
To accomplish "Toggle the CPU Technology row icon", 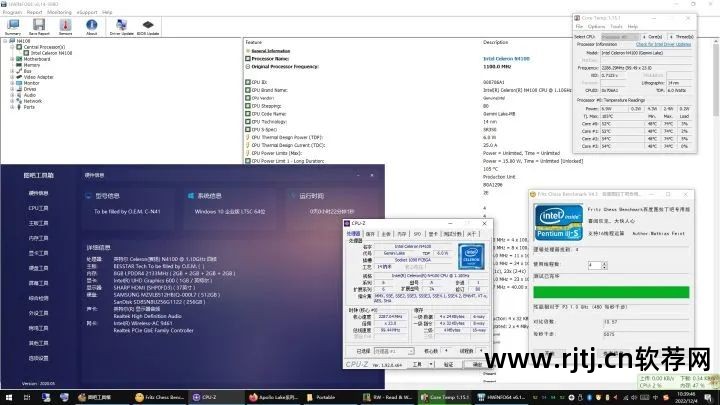I will 248,122.
